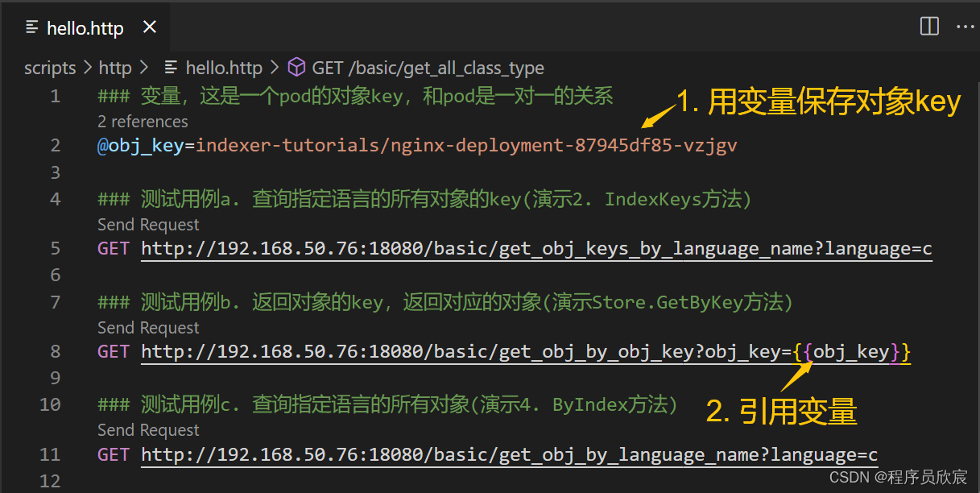The image size is (980, 493).
Task: Select the hello.http editor tab
Action: pos(85,27)
